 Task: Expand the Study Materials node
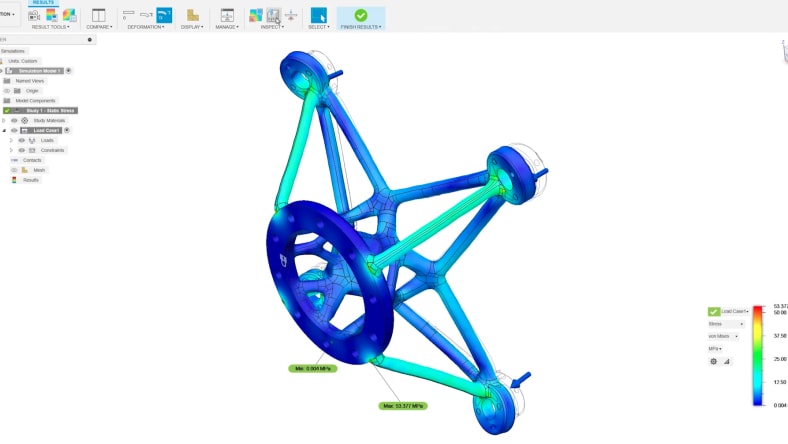4,121
